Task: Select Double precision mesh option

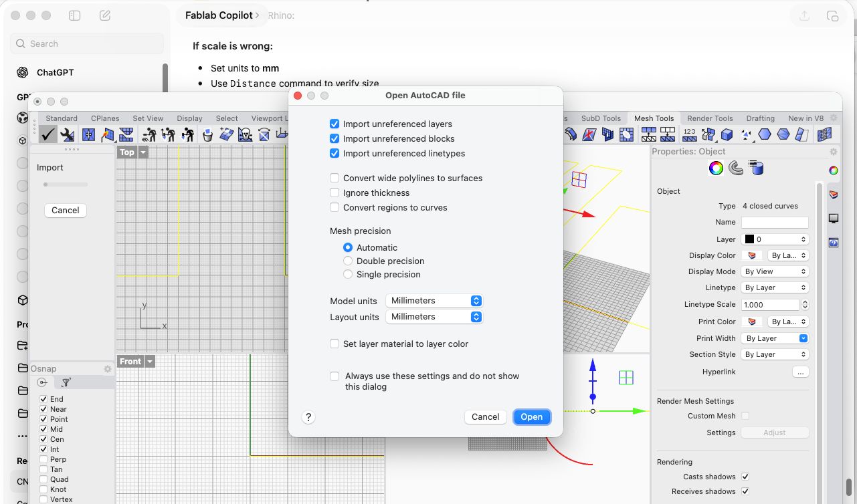Action: pos(348,261)
